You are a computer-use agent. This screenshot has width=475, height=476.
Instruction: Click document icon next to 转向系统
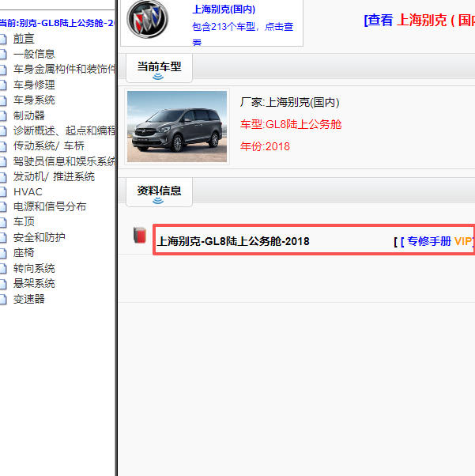coord(3,269)
